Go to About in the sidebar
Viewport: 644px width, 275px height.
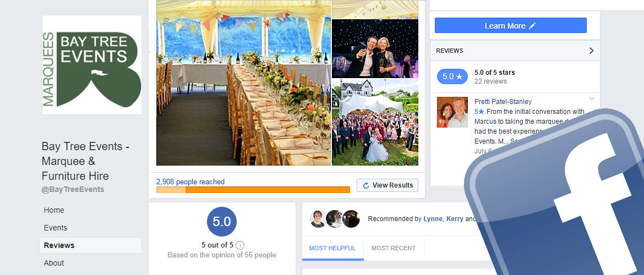click(x=54, y=263)
